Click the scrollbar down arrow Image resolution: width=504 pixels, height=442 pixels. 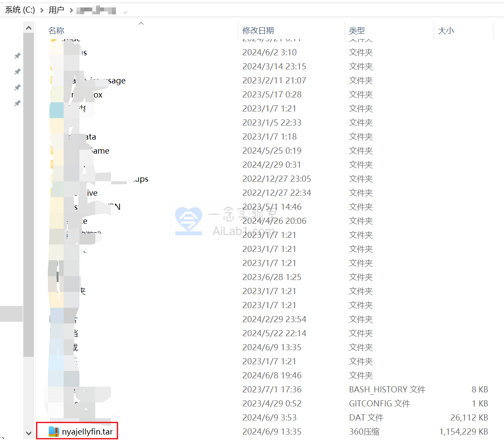click(x=29, y=433)
